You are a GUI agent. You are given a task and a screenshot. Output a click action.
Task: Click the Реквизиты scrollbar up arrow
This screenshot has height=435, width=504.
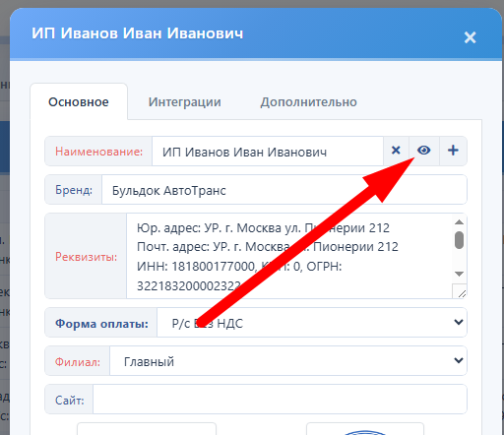coord(459,222)
